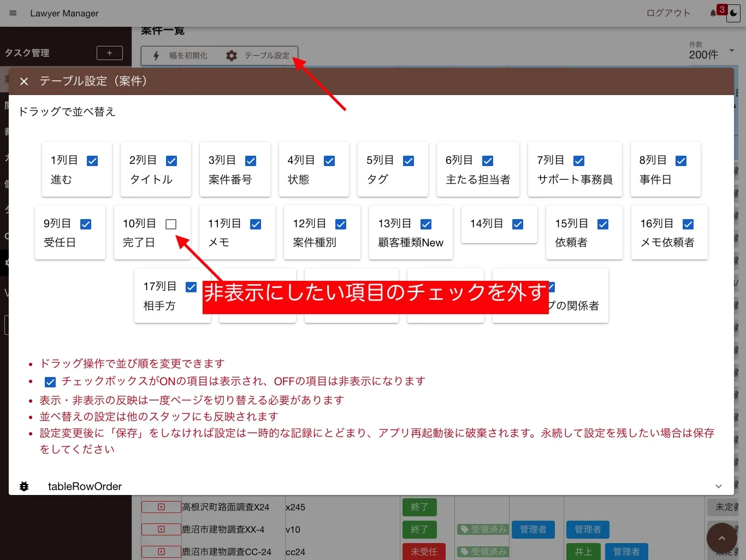Uncheck the 4列目 状態 checkbox
This screenshot has width=746, height=560.
[329, 161]
